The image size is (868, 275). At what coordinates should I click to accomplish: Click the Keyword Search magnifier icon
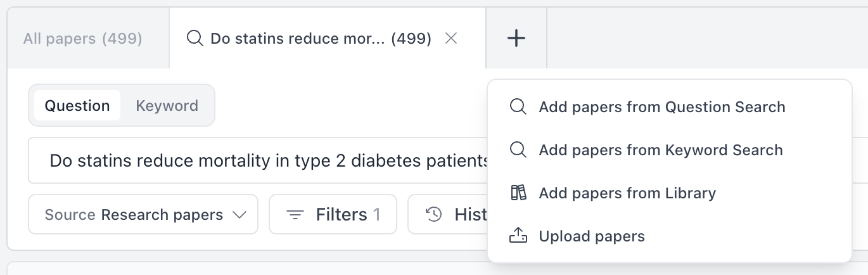[x=518, y=150]
